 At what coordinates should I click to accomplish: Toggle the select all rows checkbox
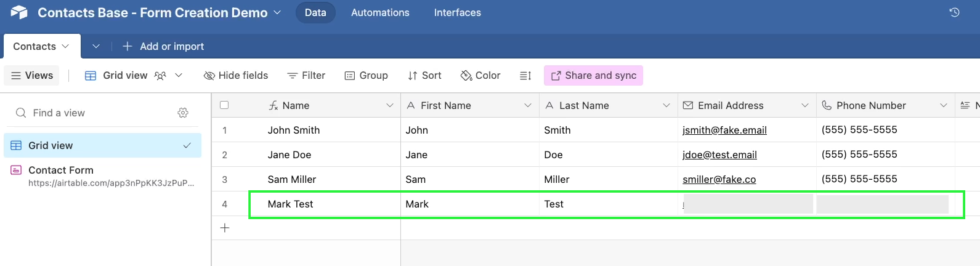[x=224, y=105]
